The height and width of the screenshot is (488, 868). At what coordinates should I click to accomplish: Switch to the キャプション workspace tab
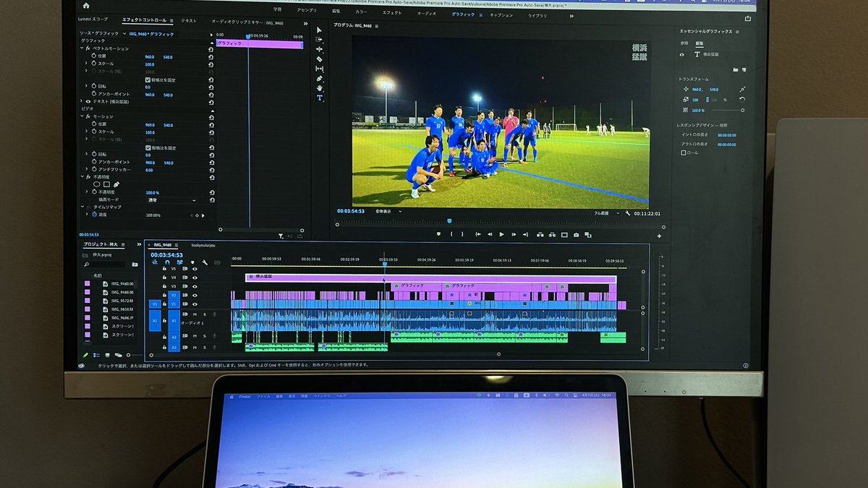tap(501, 14)
